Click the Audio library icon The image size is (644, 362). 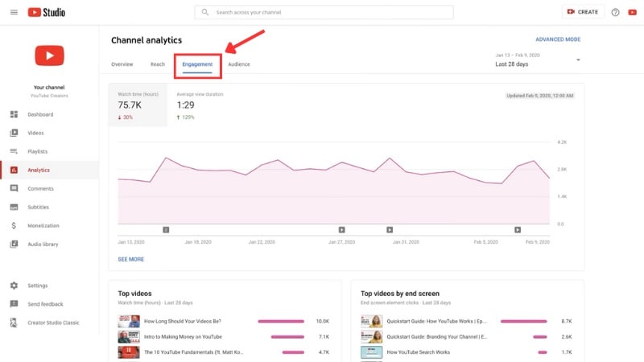[14, 244]
